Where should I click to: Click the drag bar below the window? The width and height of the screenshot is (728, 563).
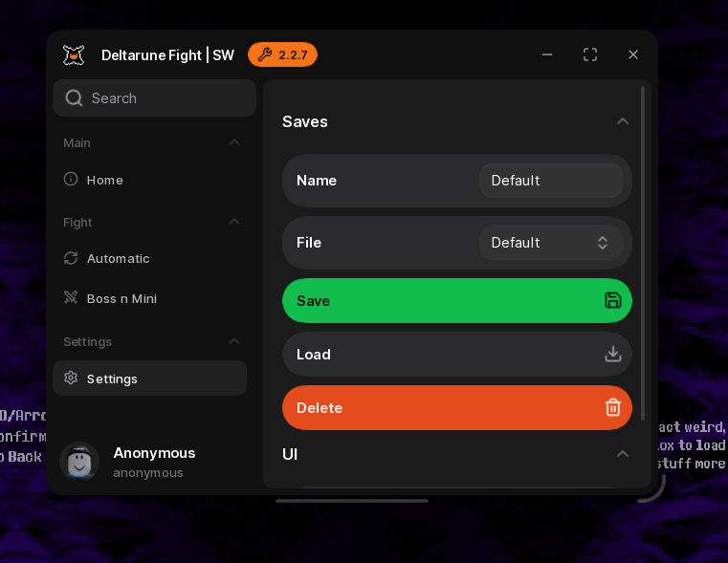[352, 501]
